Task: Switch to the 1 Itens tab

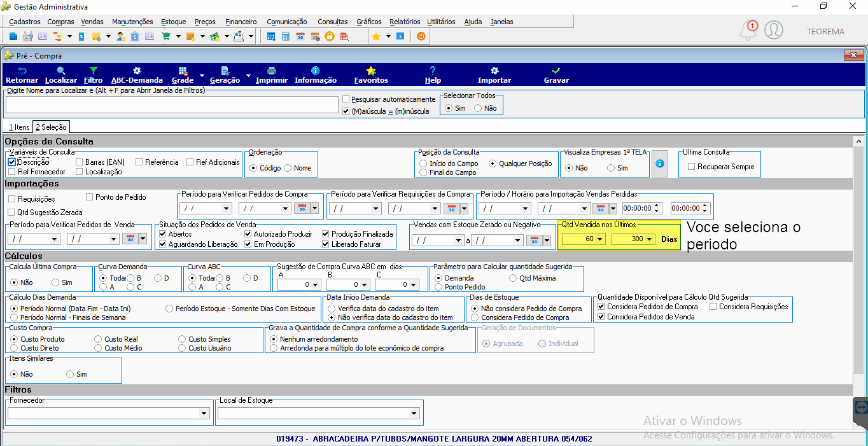Action: tap(19, 127)
